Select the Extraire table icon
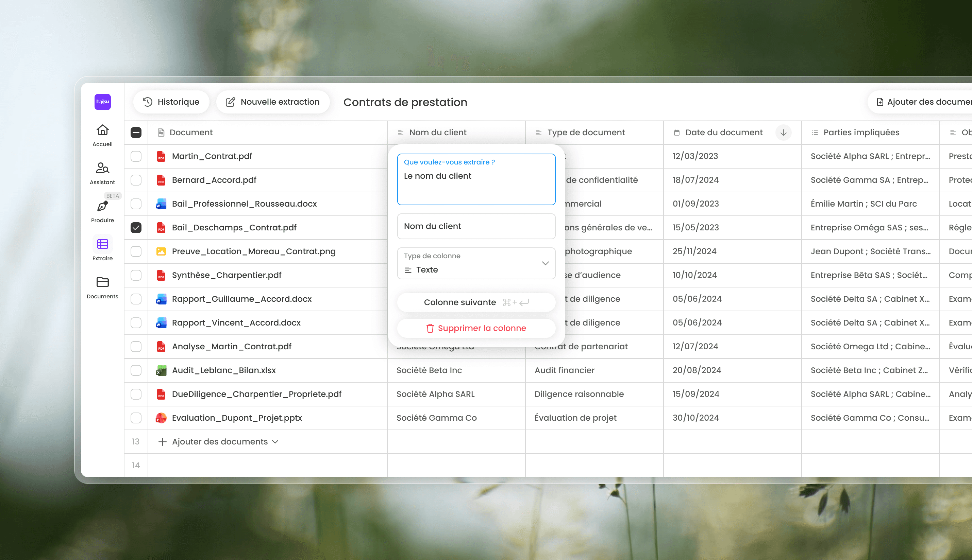Screen dimensions: 972x560 (102, 244)
